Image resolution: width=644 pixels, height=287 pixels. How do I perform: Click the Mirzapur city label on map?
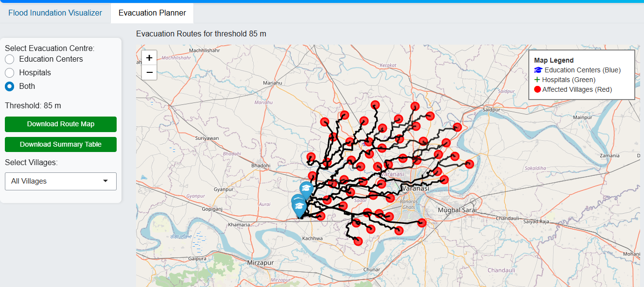pyautogui.click(x=260, y=262)
